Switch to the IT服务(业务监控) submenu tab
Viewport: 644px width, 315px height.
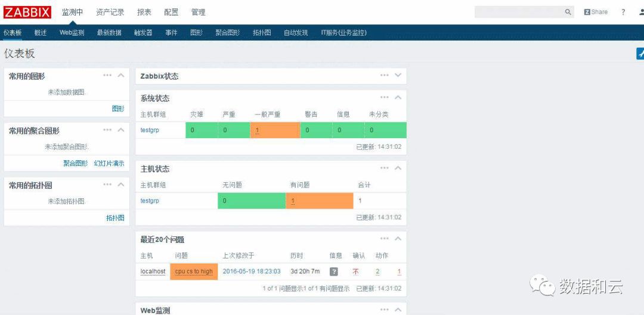[344, 33]
